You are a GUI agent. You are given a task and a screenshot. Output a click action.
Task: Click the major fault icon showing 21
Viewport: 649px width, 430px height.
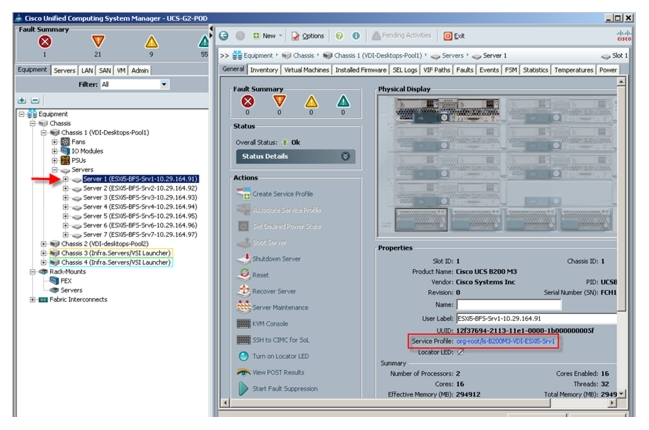tap(98, 41)
